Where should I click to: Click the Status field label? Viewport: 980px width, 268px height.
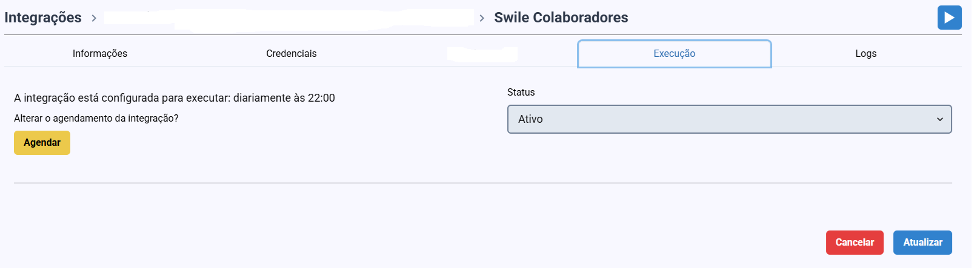point(521,92)
